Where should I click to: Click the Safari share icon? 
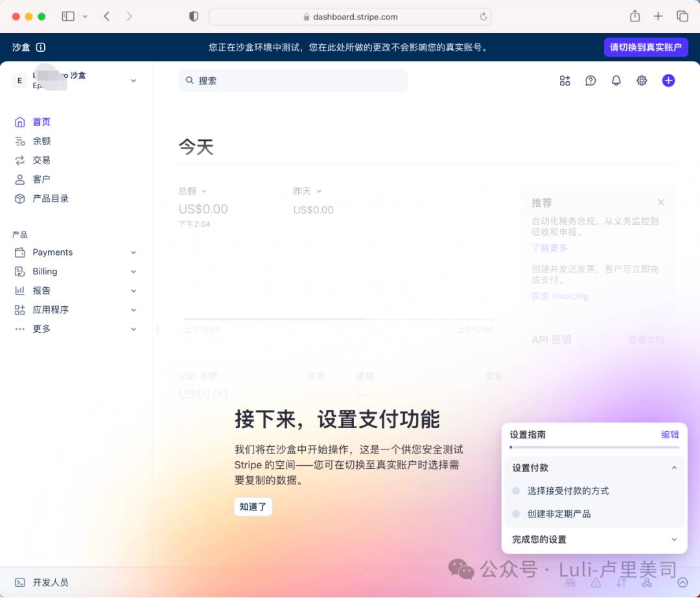635,16
